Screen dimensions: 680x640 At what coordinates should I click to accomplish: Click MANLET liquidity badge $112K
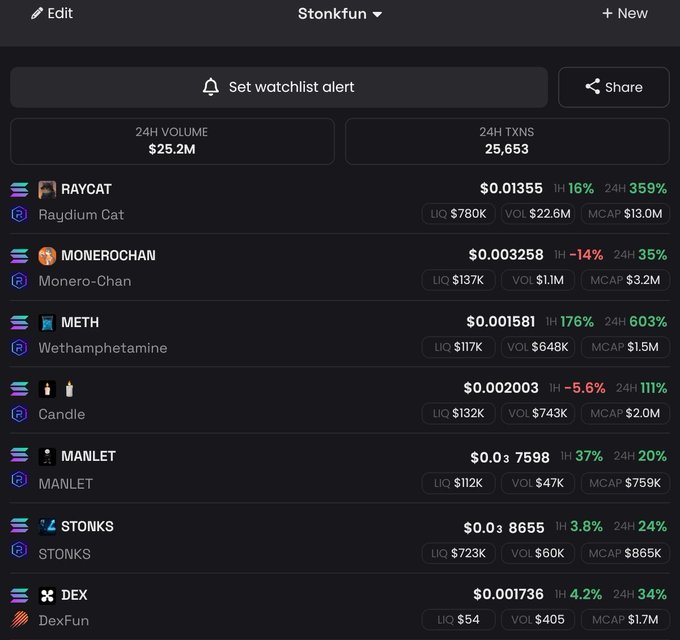(x=458, y=483)
